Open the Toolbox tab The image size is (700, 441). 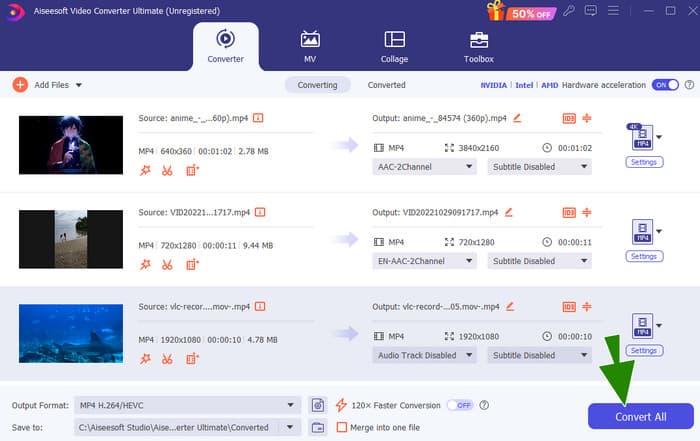tap(479, 46)
